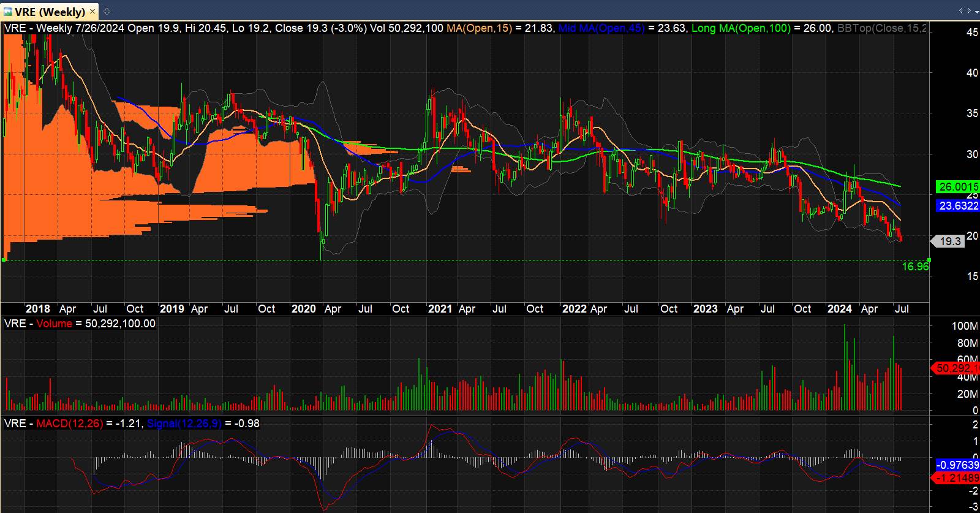Click the MA(Open,15) indicator label
This screenshot has width=980, height=513.
[479, 28]
